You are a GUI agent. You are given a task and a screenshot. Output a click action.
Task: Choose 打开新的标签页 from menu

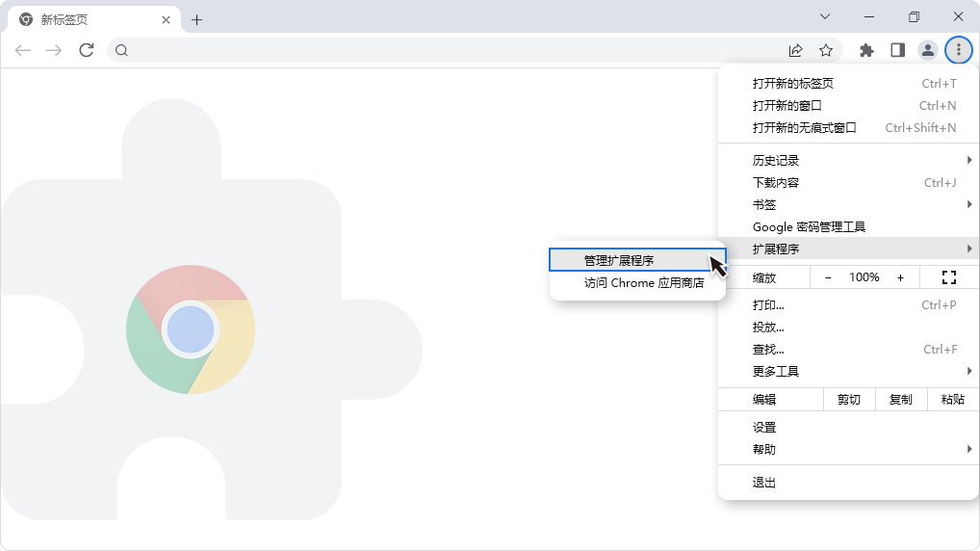848,83
